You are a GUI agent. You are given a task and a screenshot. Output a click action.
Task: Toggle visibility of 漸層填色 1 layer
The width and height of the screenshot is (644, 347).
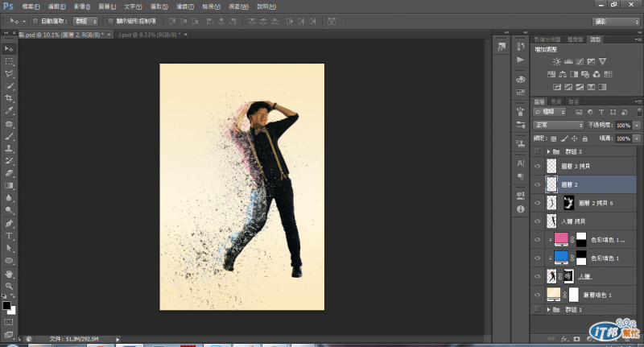(537, 295)
